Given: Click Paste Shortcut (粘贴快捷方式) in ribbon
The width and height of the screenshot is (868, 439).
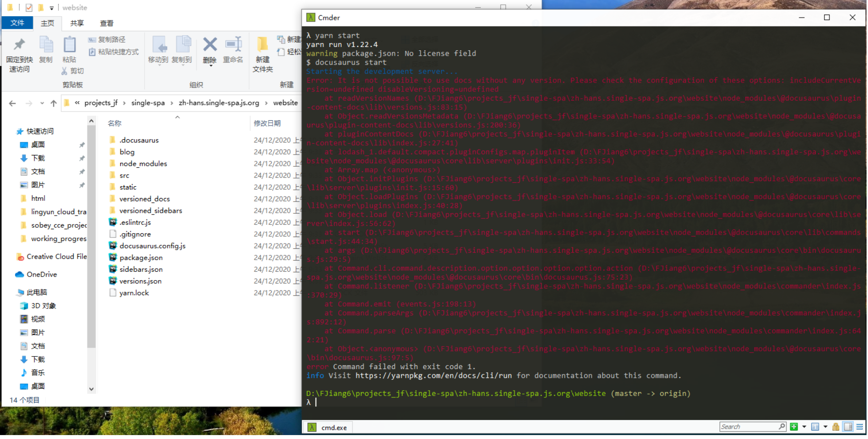Looking at the screenshot, I should click(x=113, y=52).
